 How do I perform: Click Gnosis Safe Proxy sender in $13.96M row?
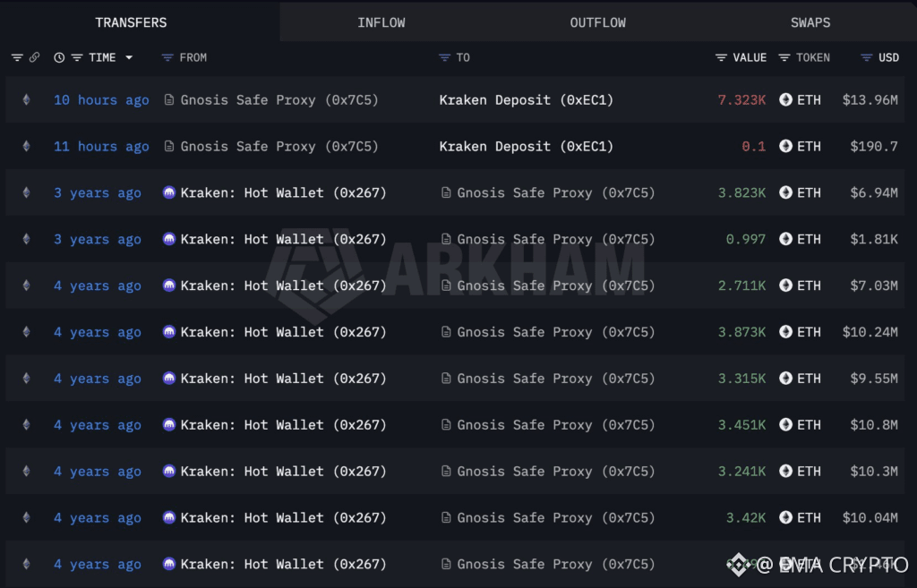click(279, 100)
